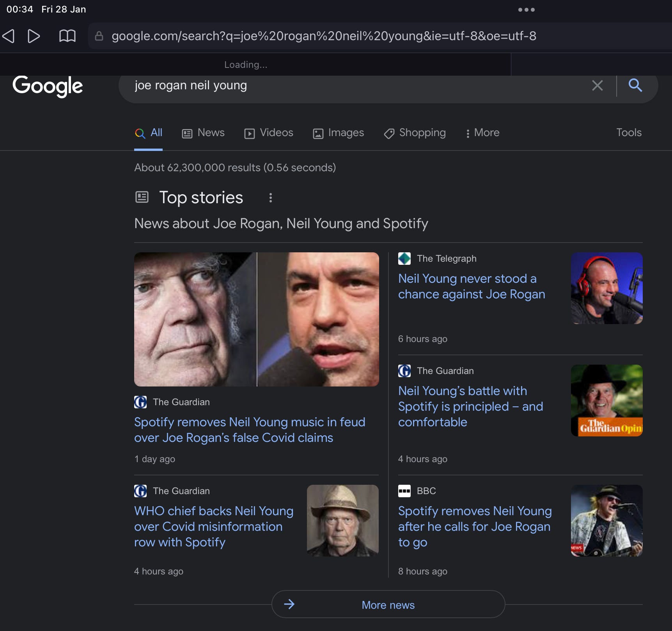Click the URL address bar

[380, 36]
